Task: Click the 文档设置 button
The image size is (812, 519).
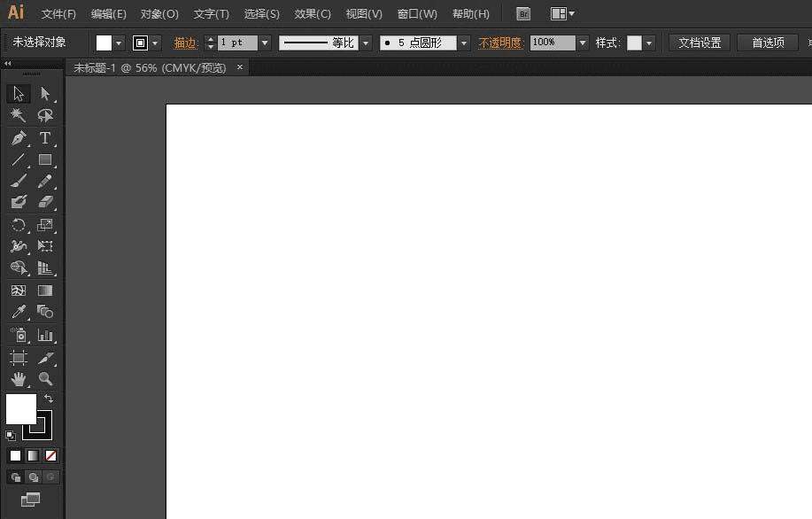Action: tap(700, 43)
